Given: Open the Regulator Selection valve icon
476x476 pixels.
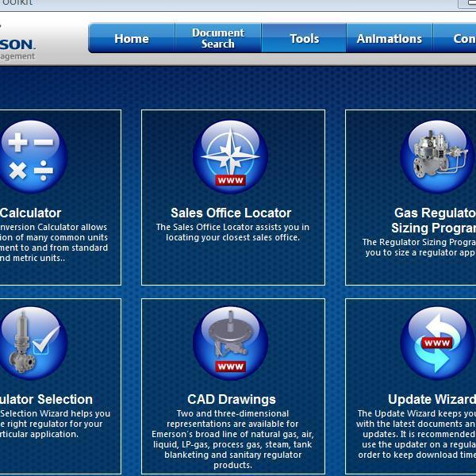Looking at the screenshot, I should (32, 343).
